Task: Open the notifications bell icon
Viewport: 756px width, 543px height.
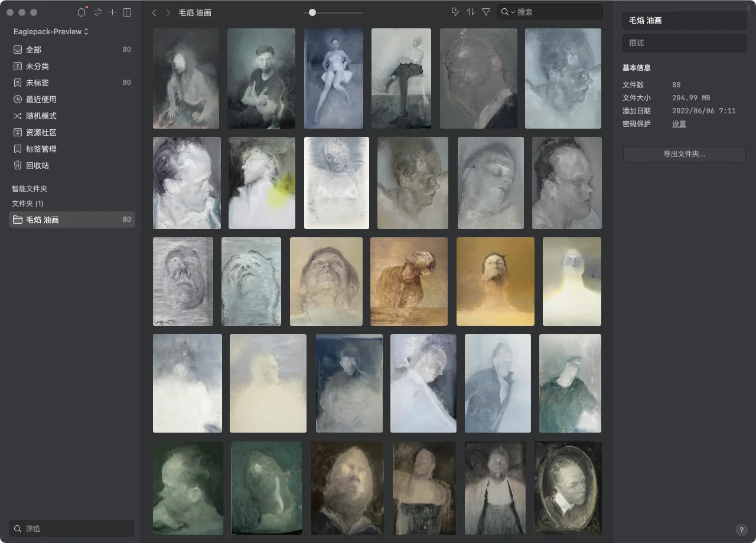Action: tap(82, 12)
